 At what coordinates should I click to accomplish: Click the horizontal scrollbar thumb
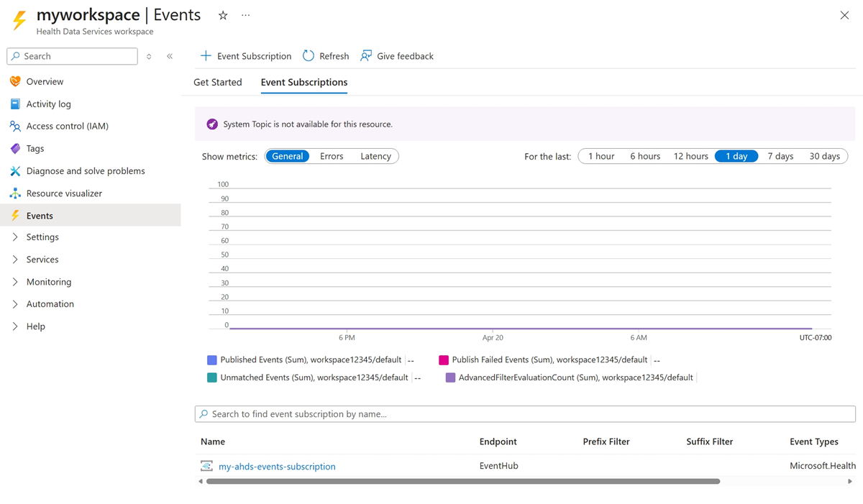click(463, 482)
